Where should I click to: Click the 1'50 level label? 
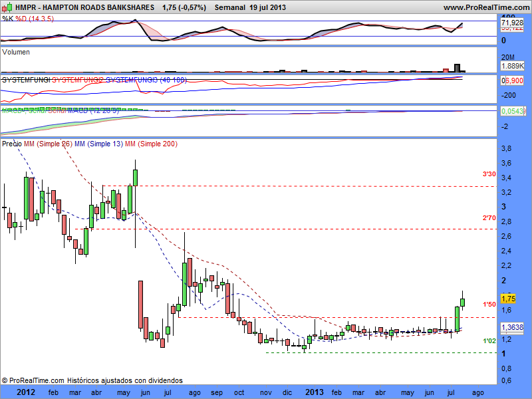point(489,305)
